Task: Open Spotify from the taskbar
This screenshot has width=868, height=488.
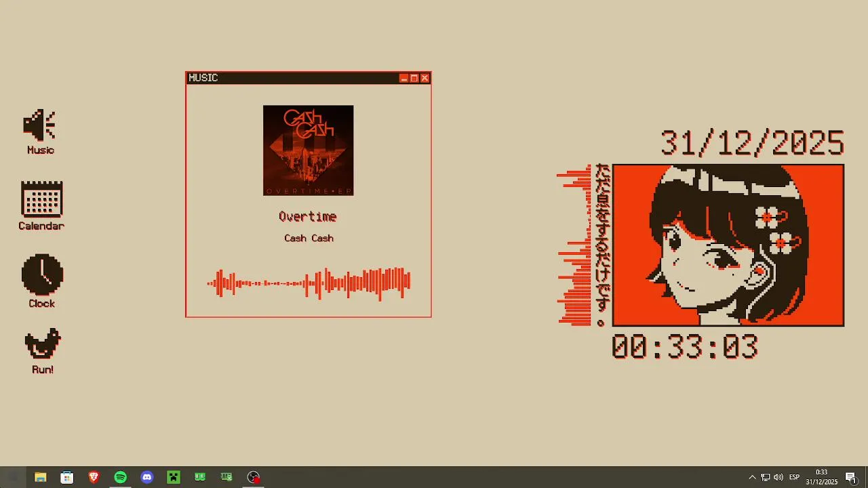Action: pyautogui.click(x=120, y=477)
